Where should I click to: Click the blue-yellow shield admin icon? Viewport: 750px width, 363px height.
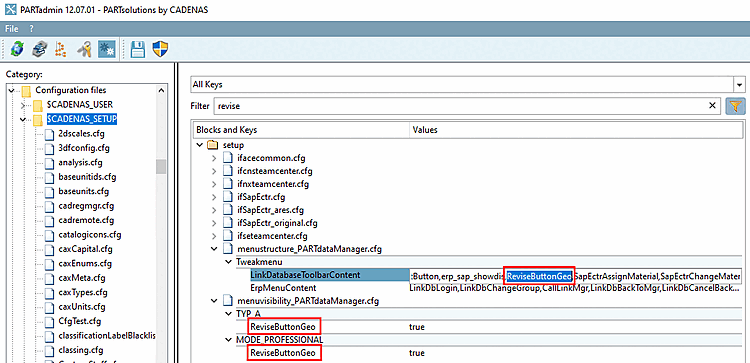[x=159, y=49]
